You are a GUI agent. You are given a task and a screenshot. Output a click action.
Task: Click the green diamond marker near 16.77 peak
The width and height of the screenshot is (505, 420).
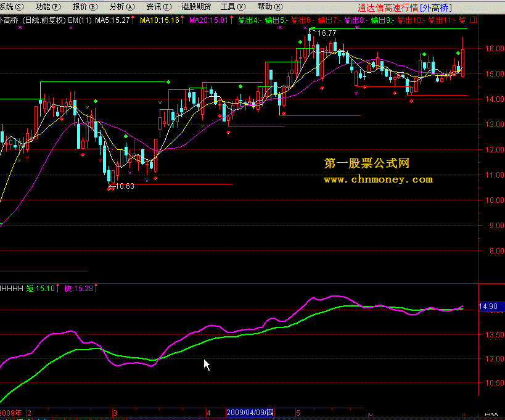(300, 42)
